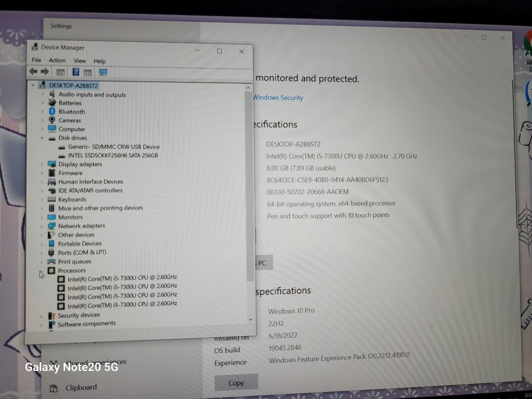Click Scan for hardware changes monitor icon

coord(103,72)
